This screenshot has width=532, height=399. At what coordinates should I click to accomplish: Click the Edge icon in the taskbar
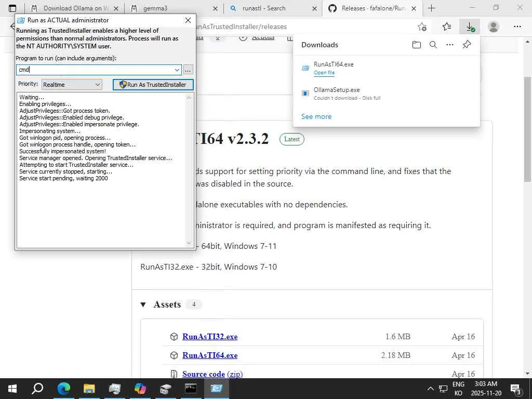(x=63, y=389)
